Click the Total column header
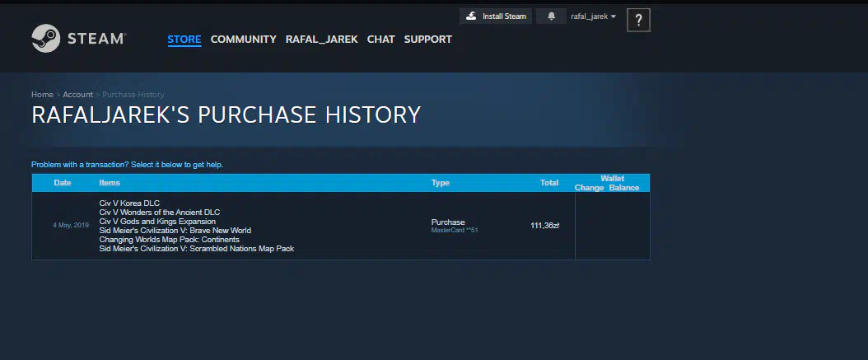The image size is (868, 360). pos(549,183)
